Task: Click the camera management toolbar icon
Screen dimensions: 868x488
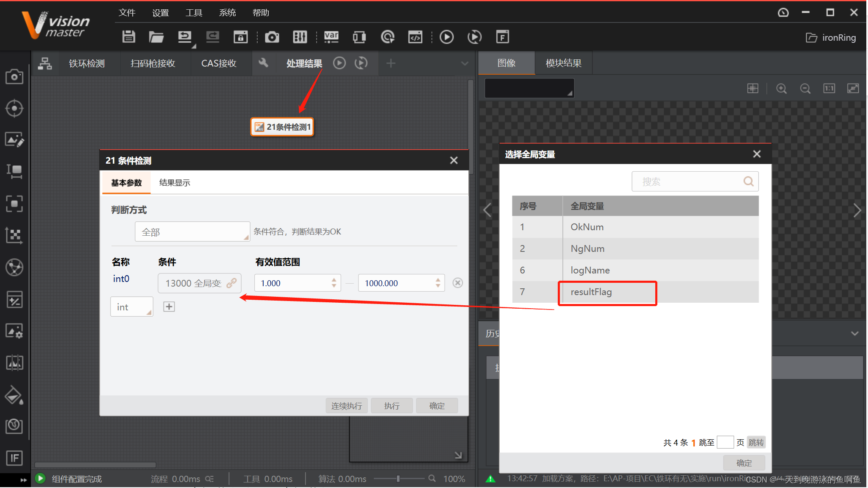Action: tap(272, 37)
